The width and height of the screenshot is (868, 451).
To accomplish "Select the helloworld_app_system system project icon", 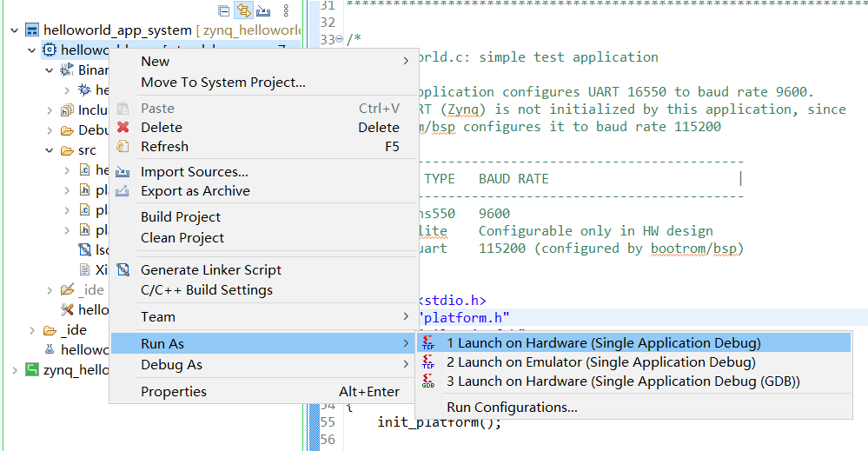I will pos(33,30).
